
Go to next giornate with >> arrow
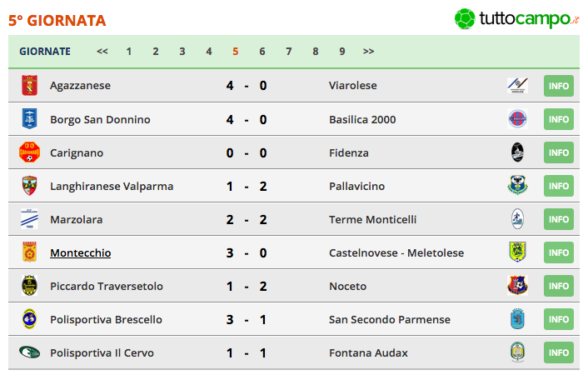point(368,52)
